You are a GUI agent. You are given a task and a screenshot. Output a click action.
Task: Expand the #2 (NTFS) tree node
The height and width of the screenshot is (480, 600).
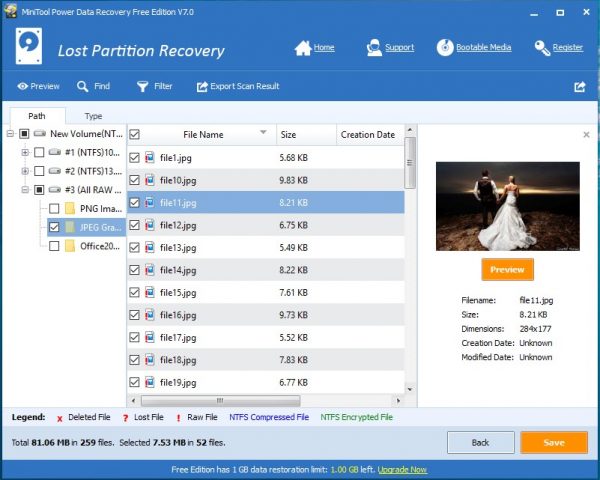[25, 171]
